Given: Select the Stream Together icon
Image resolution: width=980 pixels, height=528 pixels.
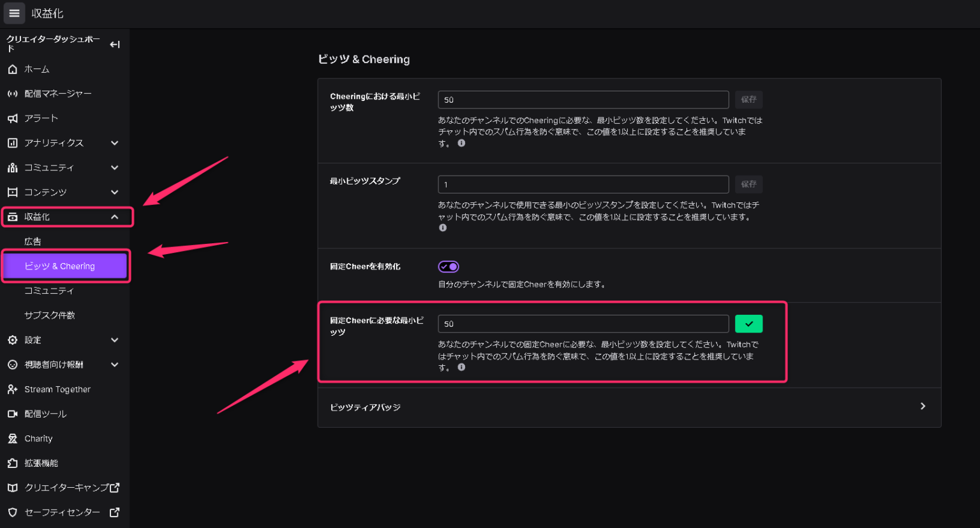Looking at the screenshot, I should point(13,389).
